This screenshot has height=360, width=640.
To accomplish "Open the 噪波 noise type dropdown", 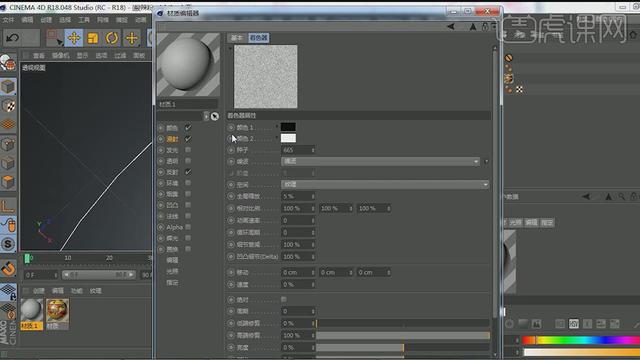I will point(380,162).
